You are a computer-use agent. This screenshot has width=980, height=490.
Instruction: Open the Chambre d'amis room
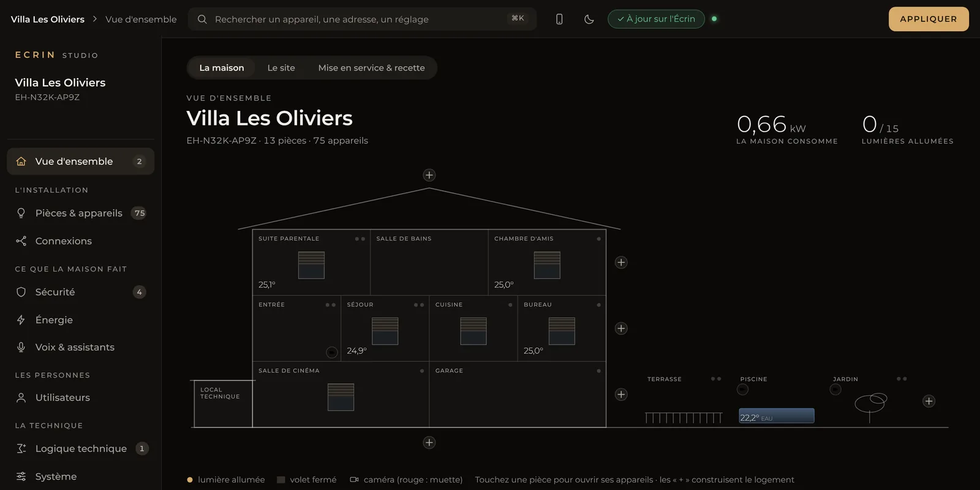pos(547,262)
